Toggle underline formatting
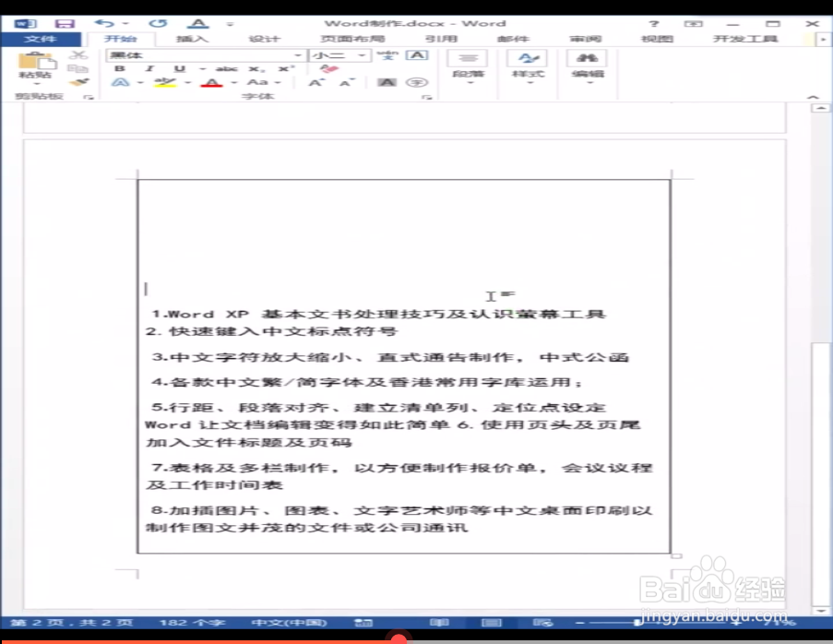 [x=179, y=68]
